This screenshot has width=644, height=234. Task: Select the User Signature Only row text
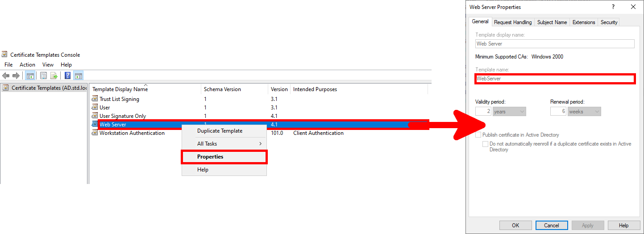pos(123,116)
